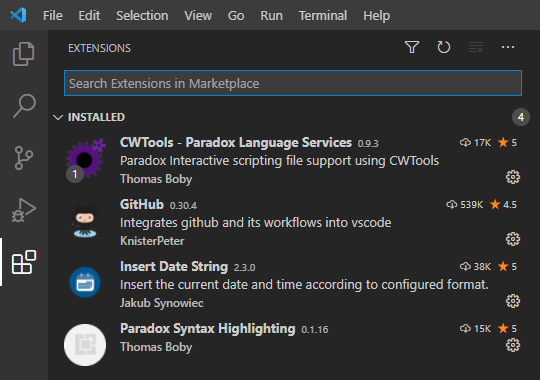Select the Insert Date String title
540x380 pixels.
point(174,267)
